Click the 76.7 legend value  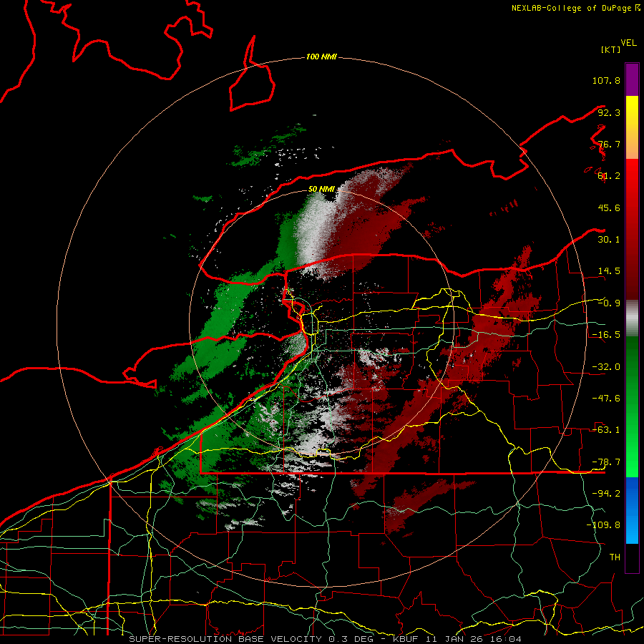[x=609, y=144]
